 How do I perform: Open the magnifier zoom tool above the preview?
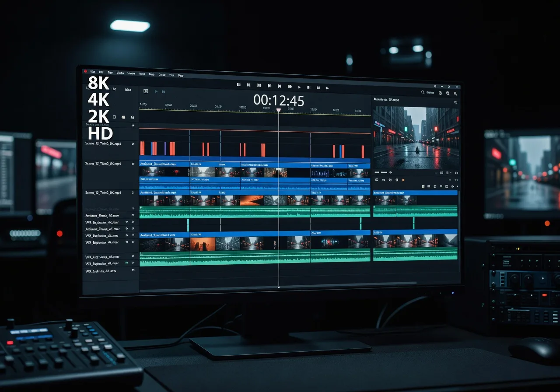tap(455, 93)
